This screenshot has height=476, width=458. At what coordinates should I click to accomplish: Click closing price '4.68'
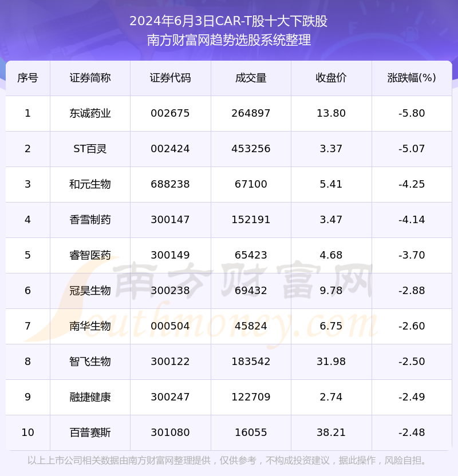(x=331, y=255)
